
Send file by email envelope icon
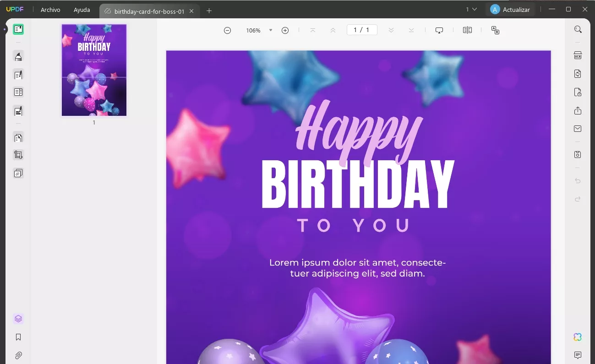(578, 129)
